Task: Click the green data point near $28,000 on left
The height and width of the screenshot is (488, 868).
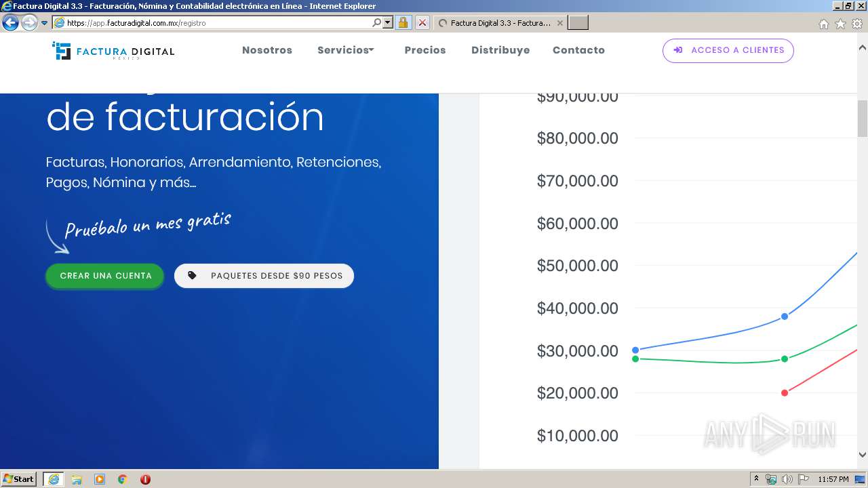Action: coord(635,359)
